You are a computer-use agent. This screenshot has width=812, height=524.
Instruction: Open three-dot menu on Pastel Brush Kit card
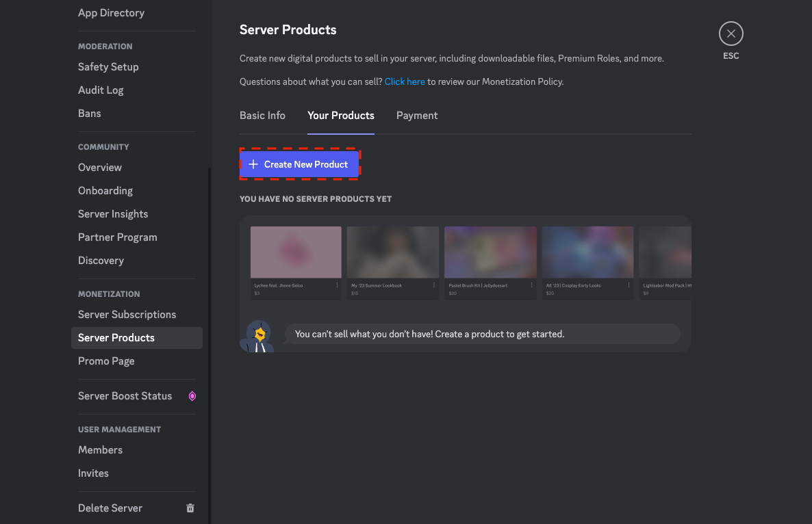tap(533, 285)
